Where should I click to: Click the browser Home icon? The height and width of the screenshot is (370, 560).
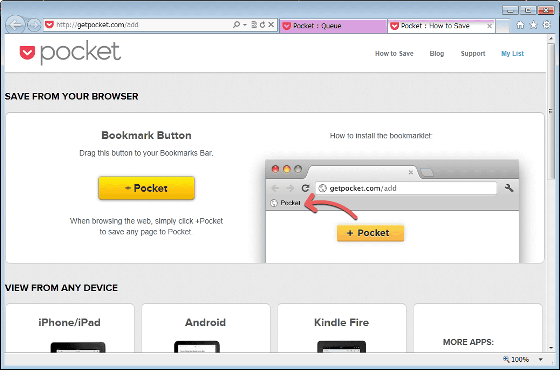click(x=520, y=25)
